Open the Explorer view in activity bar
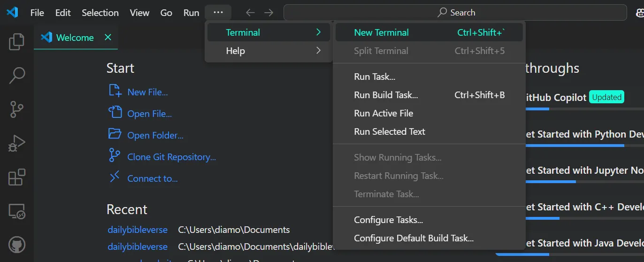 click(x=17, y=42)
